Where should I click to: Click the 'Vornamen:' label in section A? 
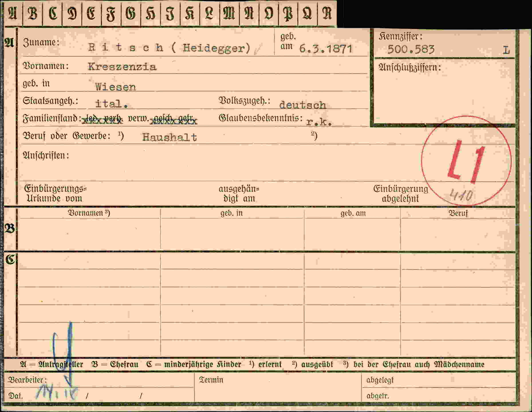pos(45,66)
